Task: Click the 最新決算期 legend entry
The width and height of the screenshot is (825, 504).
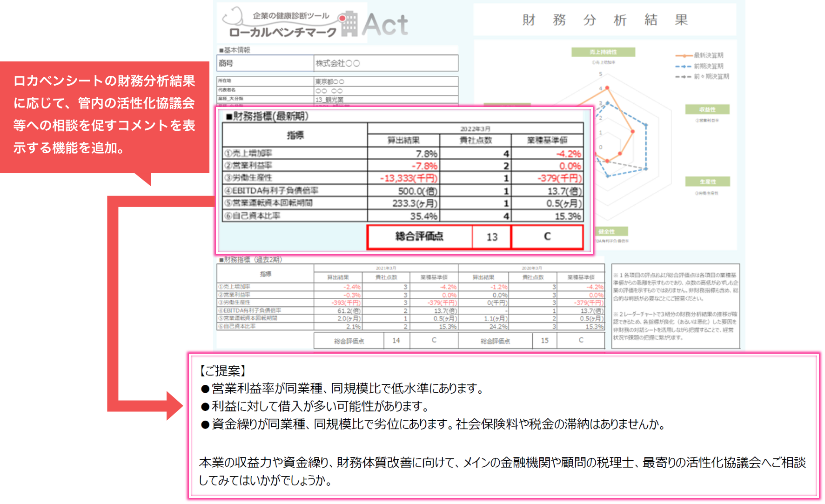Action: (x=700, y=55)
